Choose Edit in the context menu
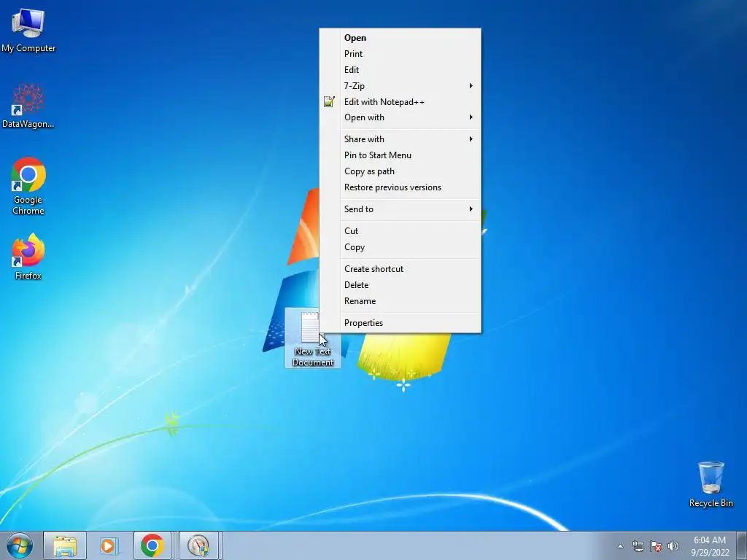Screen dimensions: 747x560 point(400,70)
